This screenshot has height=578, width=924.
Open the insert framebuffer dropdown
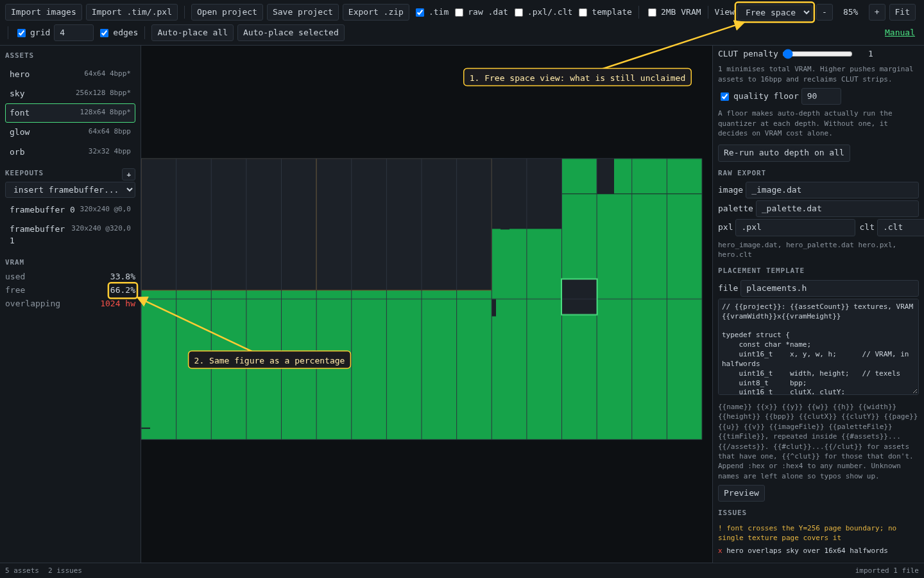[70, 190]
